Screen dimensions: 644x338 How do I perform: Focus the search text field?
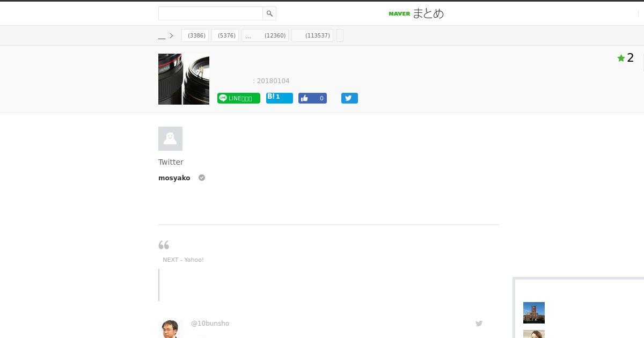tap(210, 13)
